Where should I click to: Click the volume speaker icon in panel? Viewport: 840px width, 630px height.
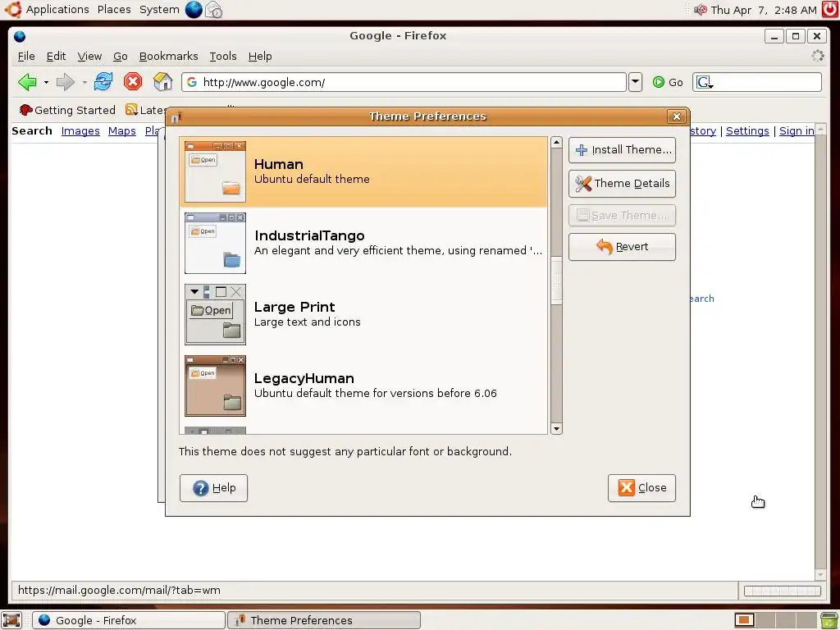tap(701, 10)
